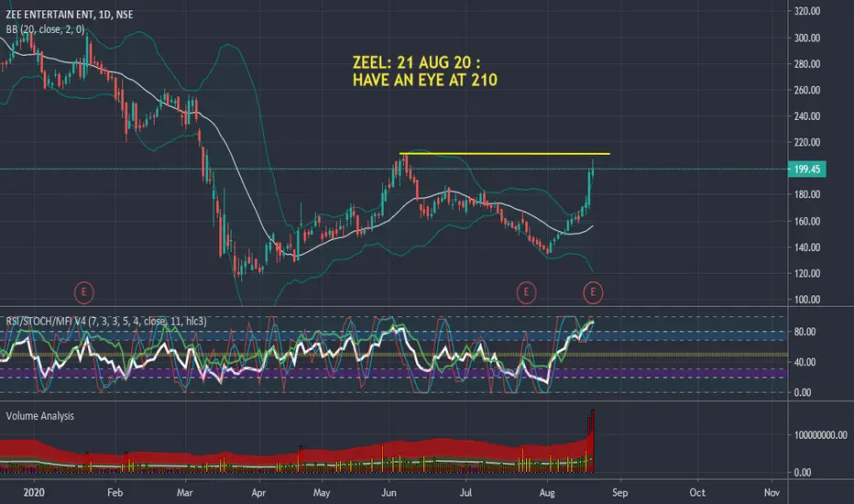Image resolution: width=854 pixels, height=504 pixels.
Task: Click the Feb label on time axis
Action: pos(115,493)
